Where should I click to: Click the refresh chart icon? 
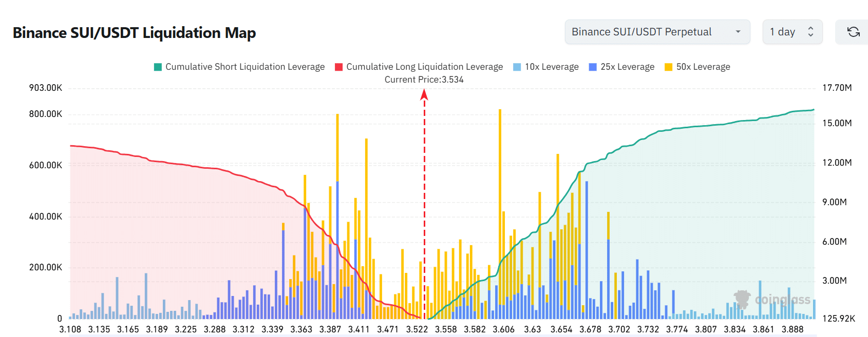(x=853, y=32)
